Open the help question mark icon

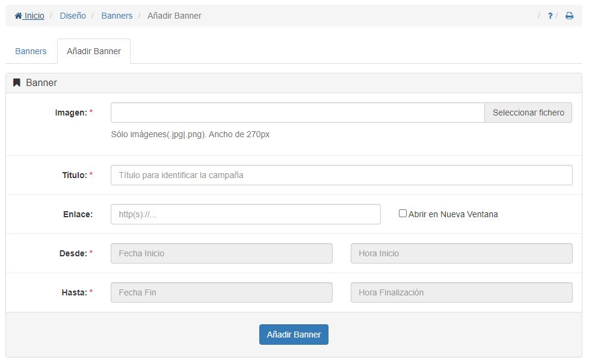[549, 16]
